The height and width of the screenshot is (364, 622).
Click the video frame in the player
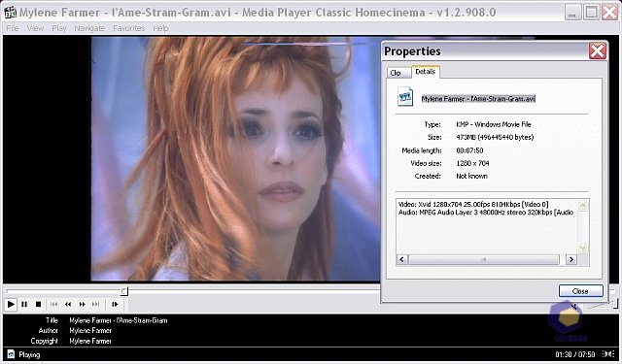[235, 158]
